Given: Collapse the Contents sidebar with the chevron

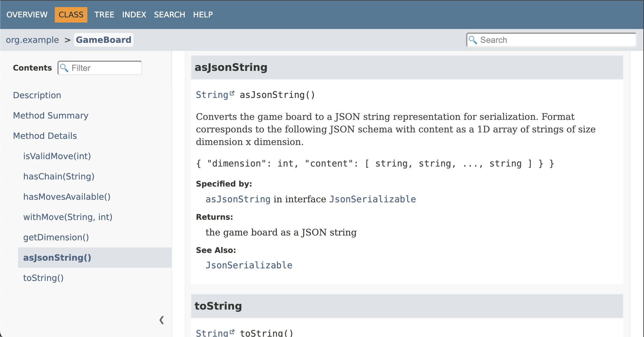Looking at the screenshot, I should point(162,320).
